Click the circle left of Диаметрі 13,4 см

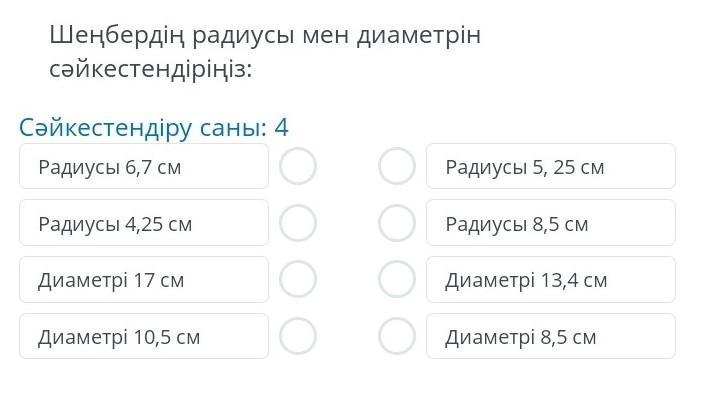397,280
